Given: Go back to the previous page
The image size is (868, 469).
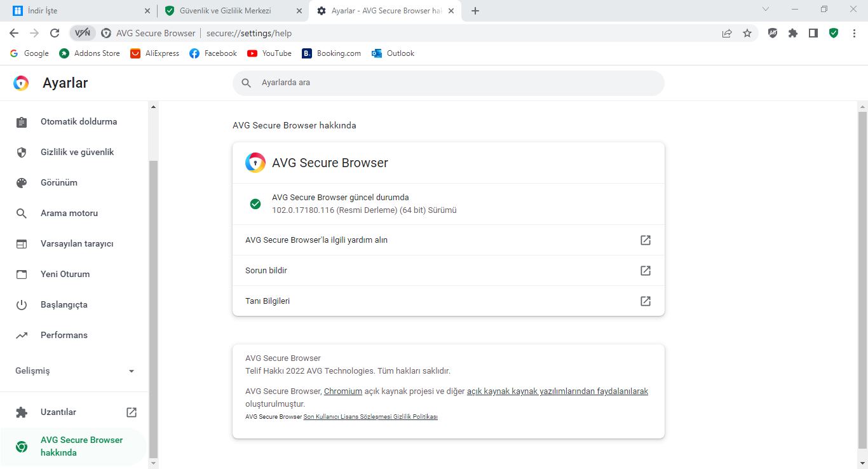Looking at the screenshot, I should tap(14, 33).
